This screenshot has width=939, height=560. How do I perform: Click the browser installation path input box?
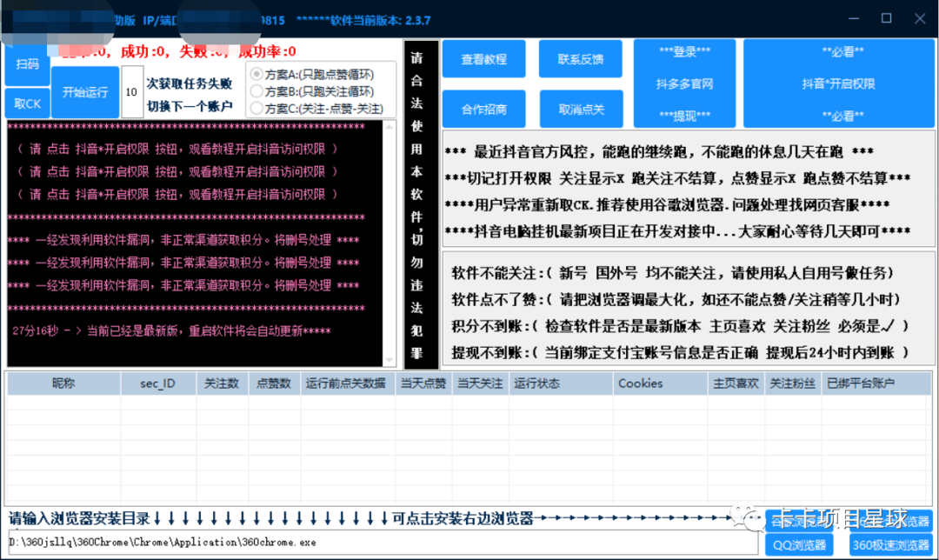point(365,542)
